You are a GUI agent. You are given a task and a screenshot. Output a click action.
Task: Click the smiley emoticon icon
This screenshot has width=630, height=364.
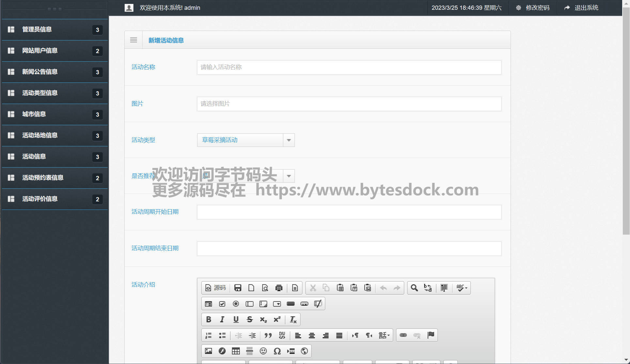[x=263, y=351]
